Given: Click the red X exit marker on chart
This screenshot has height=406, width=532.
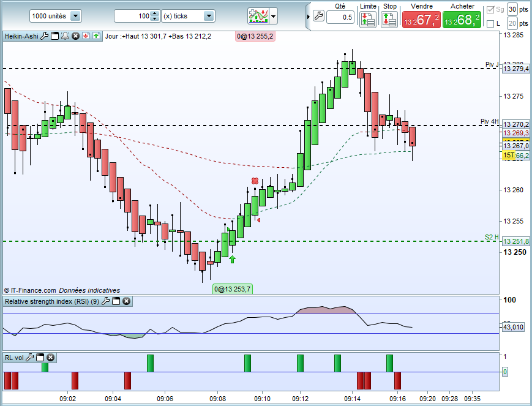Looking at the screenshot, I should coord(255,181).
